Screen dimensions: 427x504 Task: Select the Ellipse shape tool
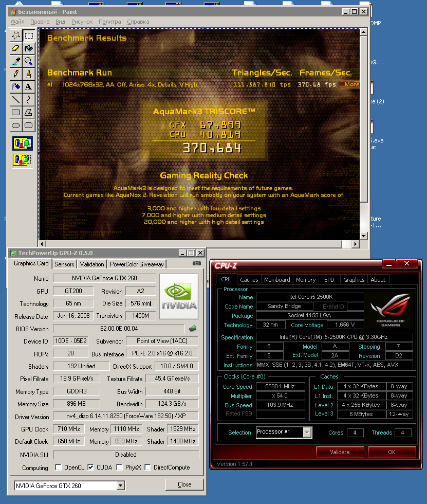16,125
